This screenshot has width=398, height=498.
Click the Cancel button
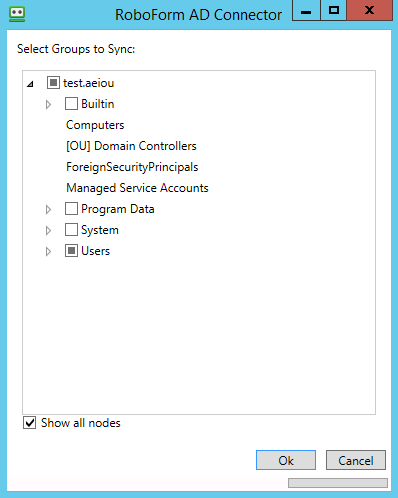(356, 460)
